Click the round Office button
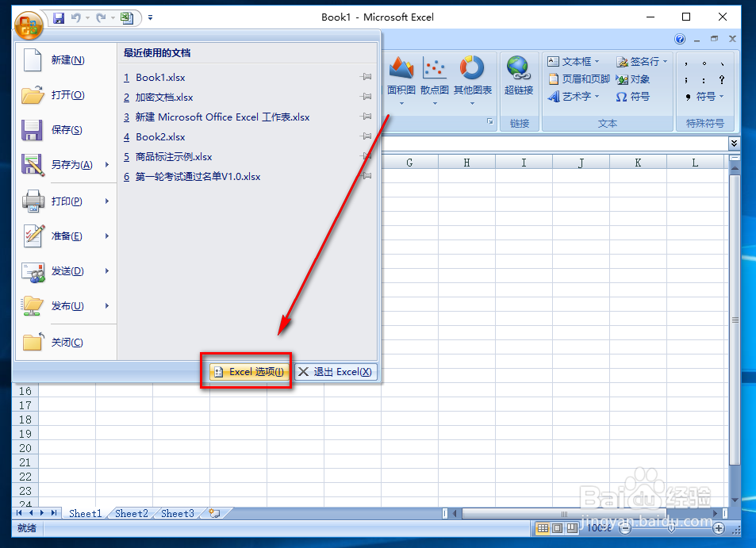Image resolution: width=756 pixels, height=548 pixels. [x=29, y=25]
